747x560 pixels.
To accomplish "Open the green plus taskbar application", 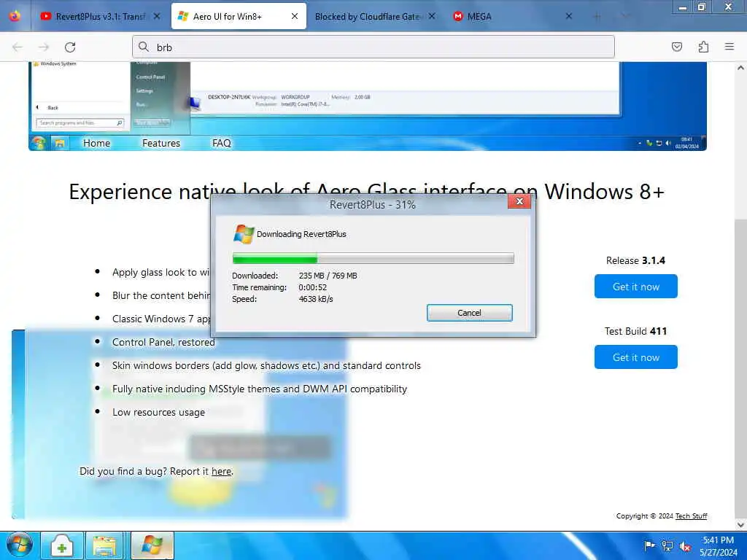I will click(x=63, y=545).
